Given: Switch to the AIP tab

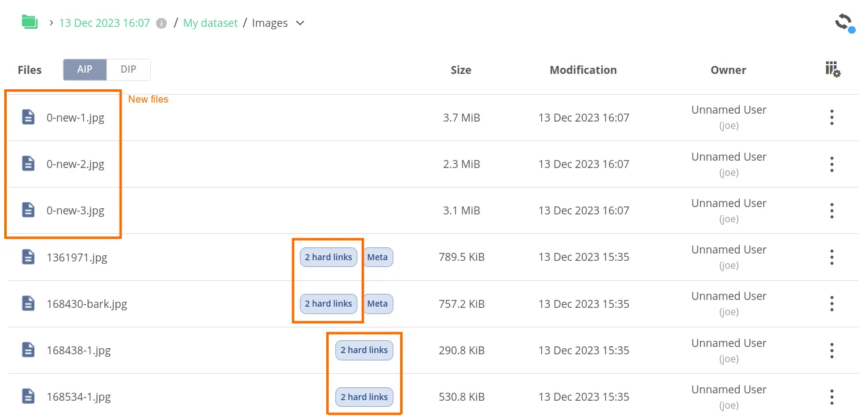Looking at the screenshot, I should coord(85,70).
